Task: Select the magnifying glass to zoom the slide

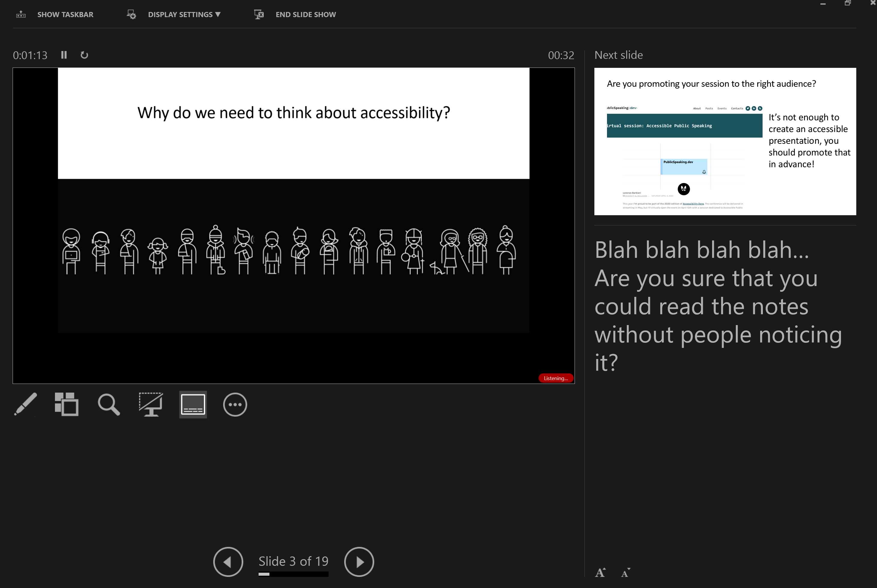Action: pyautogui.click(x=109, y=404)
